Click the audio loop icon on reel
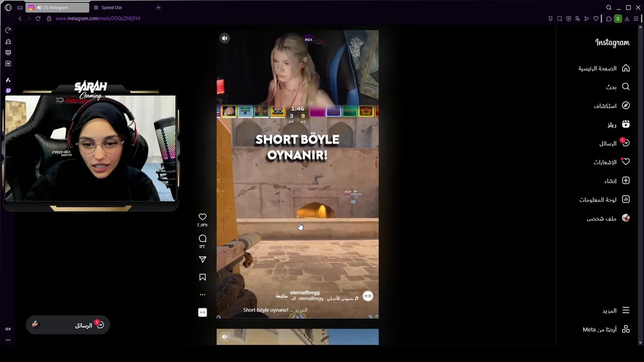This screenshot has height=362, width=644. pos(368,296)
